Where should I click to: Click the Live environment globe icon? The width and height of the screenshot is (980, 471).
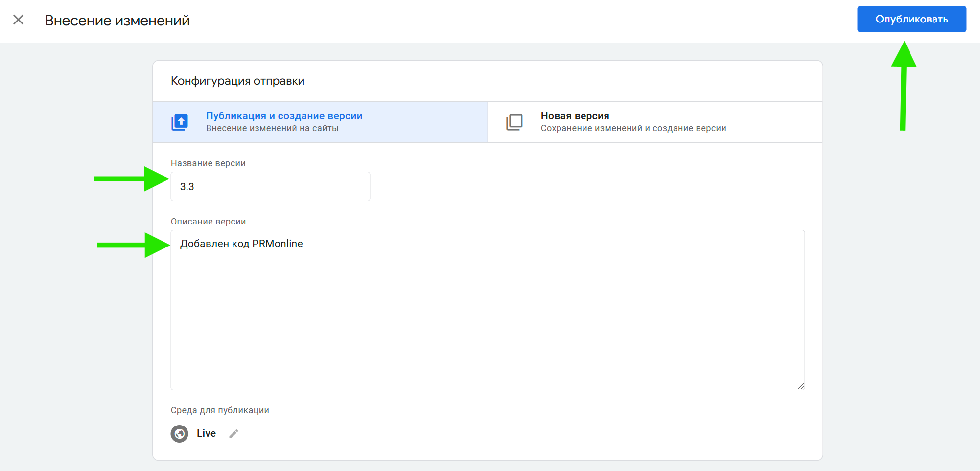pyautogui.click(x=179, y=434)
